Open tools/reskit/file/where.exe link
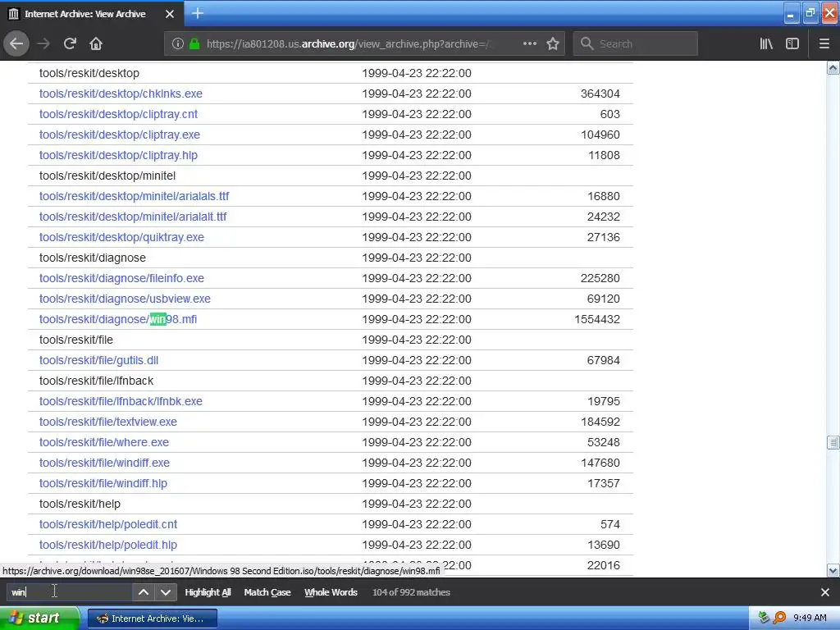The width and height of the screenshot is (840, 630). coord(104,442)
